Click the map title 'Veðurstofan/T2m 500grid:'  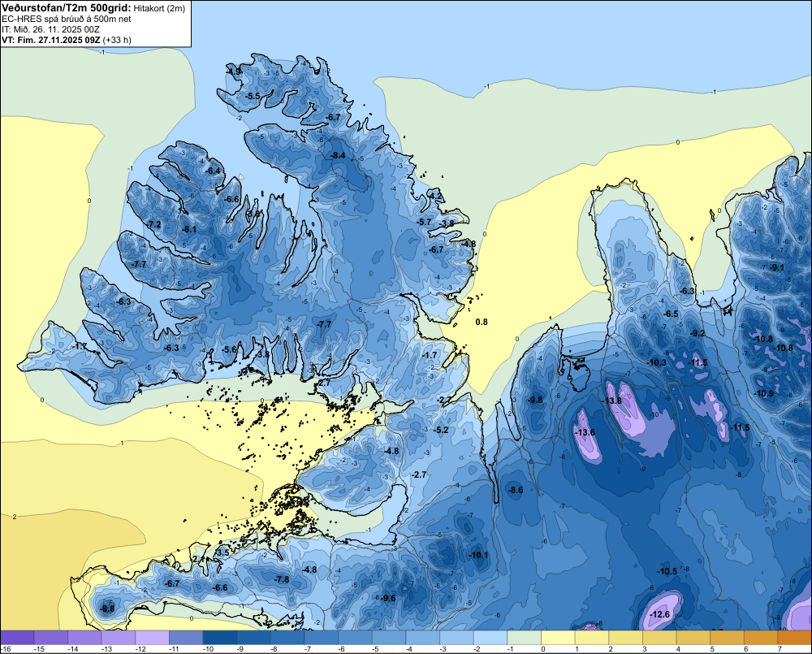pos(67,8)
